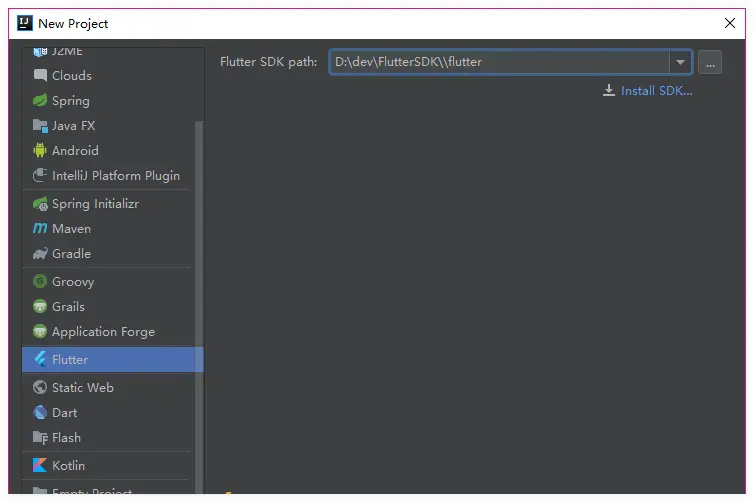This screenshot has width=755, height=503.
Task: Click the Grails icon
Action: point(40,306)
